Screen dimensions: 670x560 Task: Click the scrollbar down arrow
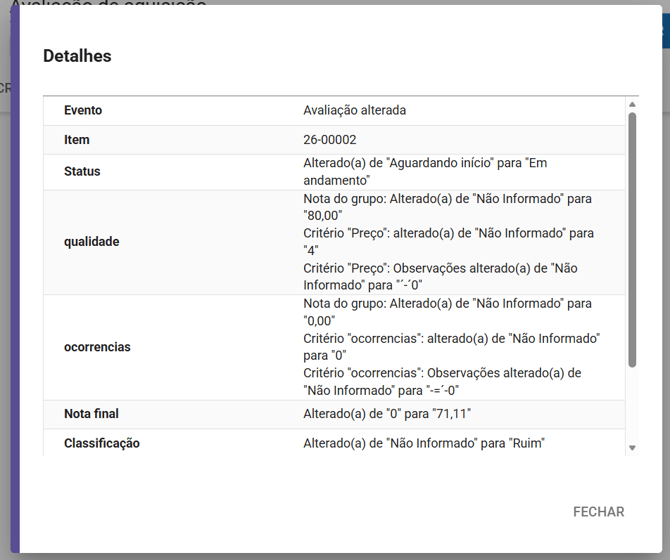coord(631,448)
